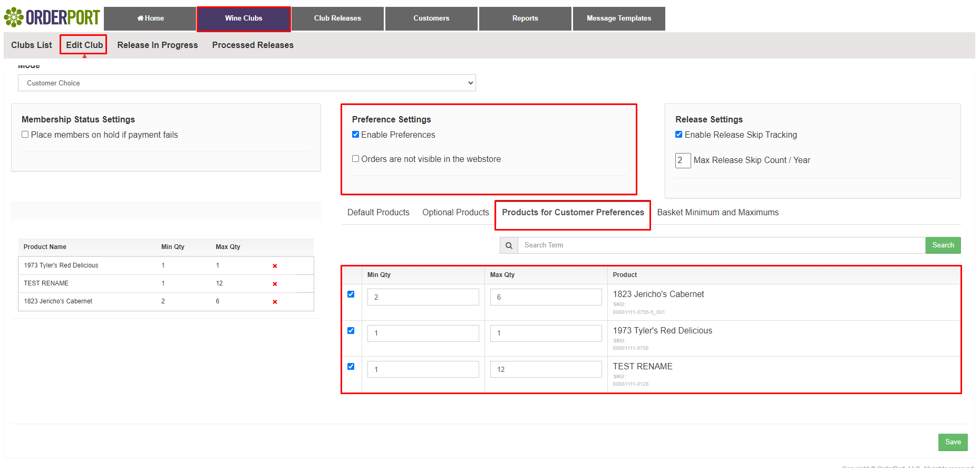Go to the Home menu
This screenshot has width=980, height=468.
point(150,18)
